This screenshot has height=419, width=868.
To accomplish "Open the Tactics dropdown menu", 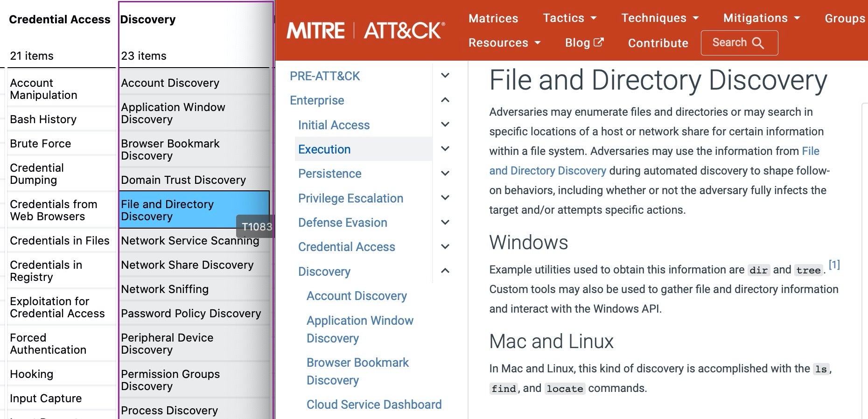I will (x=569, y=18).
